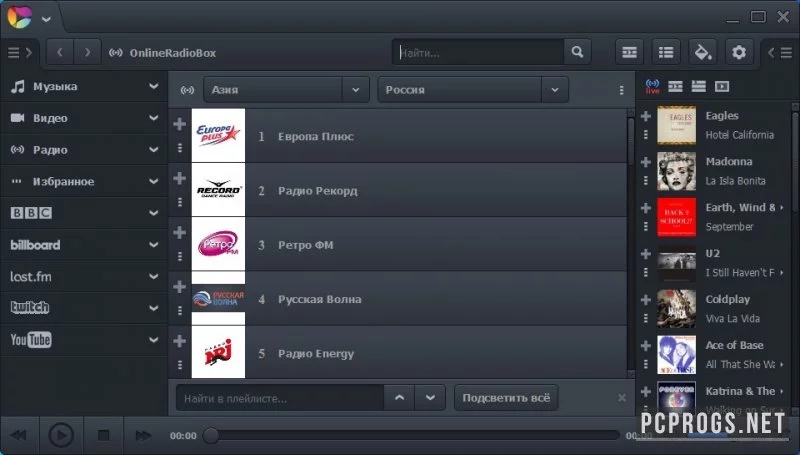Add Радио Рекорд with plus icon
This screenshot has height=455, width=800.
pos(180,178)
